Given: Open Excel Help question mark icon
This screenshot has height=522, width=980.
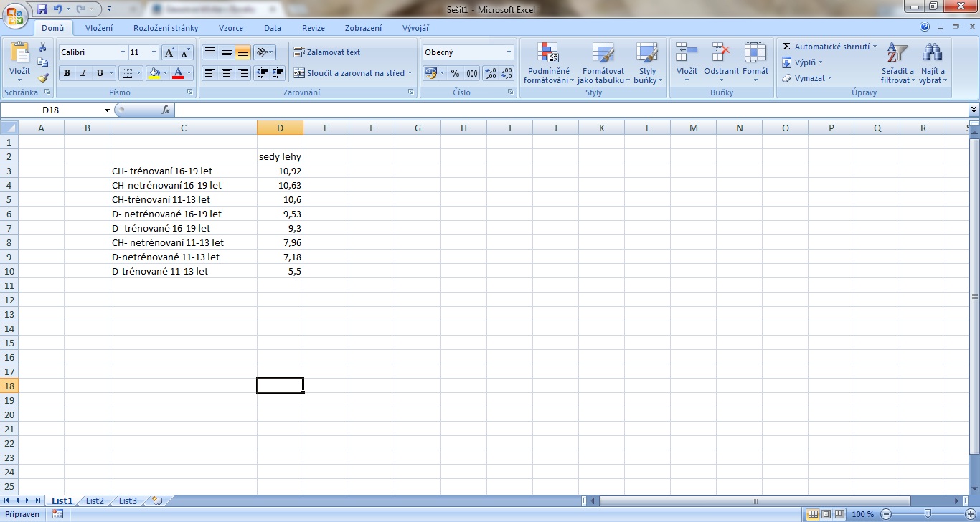Looking at the screenshot, I should pos(924,27).
